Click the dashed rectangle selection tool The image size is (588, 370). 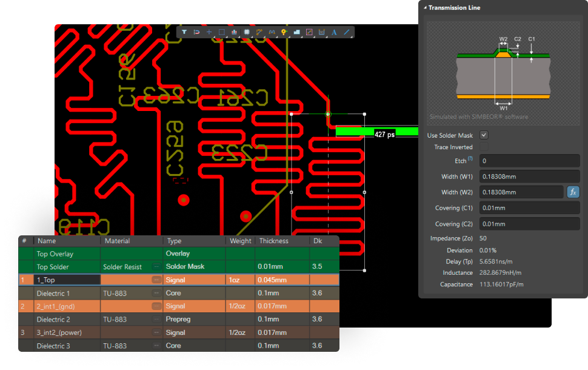click(x=222, y=32)
